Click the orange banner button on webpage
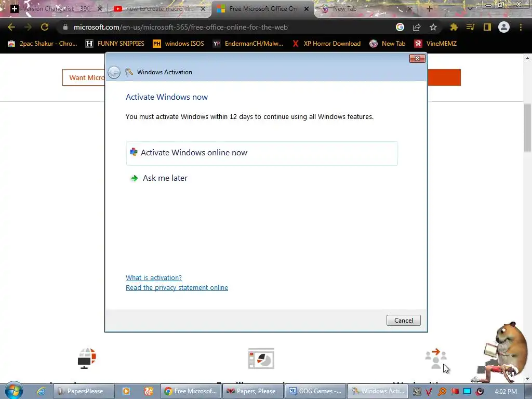 pyautogui.click(x=444, y=77)
